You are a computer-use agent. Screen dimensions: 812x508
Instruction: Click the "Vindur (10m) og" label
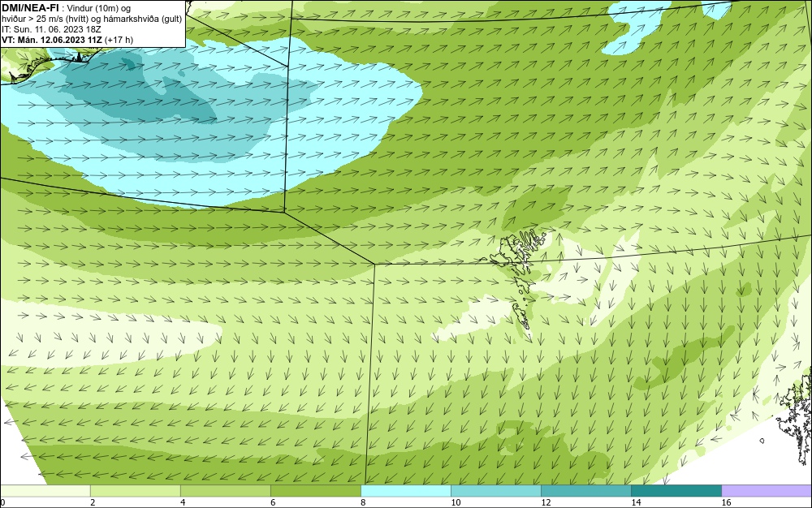click(99, 8)
